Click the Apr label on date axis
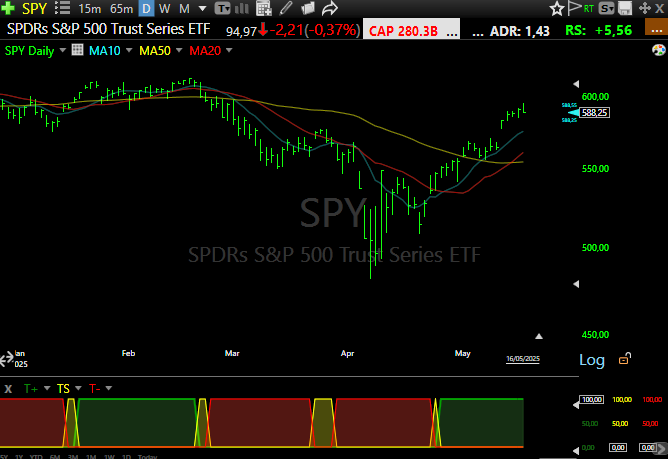This screenshot has width=668, height=459. click(x=347, y=353)
